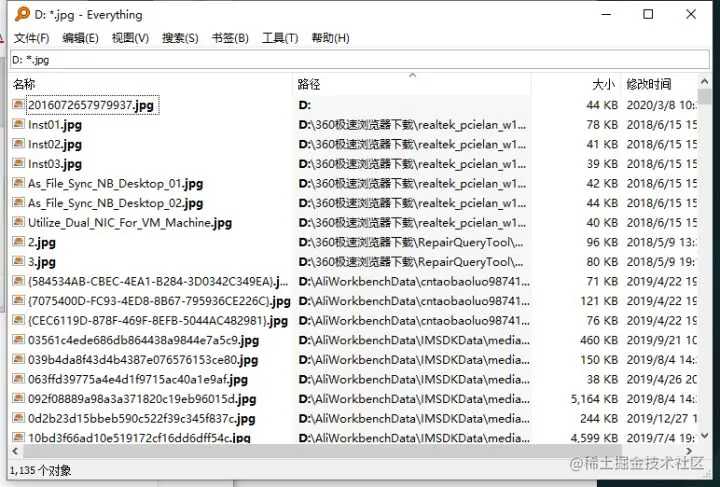Click icon beside 063ffd39775a4e4d file
720x487 pixels.
pyautogui.click(x=18, y=379)
